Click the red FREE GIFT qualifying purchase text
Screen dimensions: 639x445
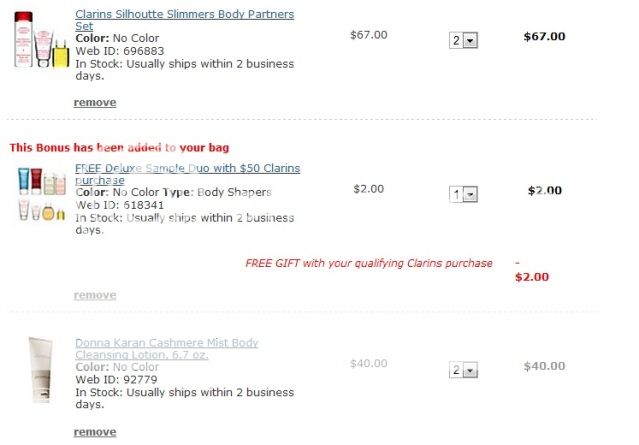click(368, 263)
